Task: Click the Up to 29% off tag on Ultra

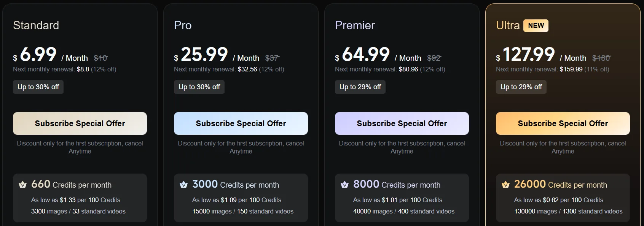Action: click(521, 87)
